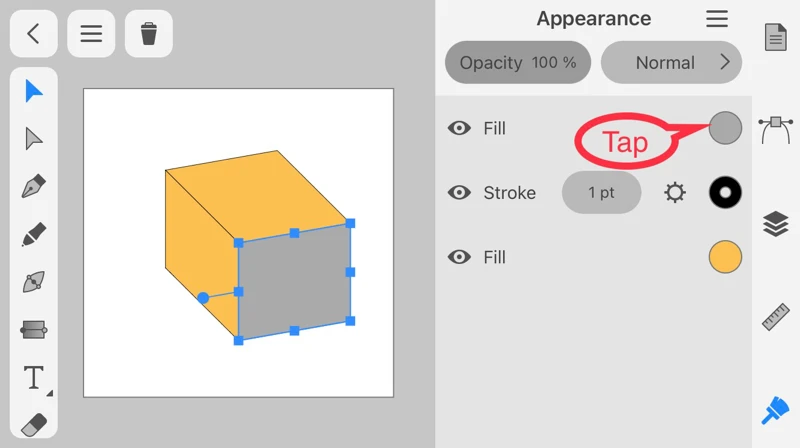Select the Eraser tool
The width and height of the screenshot is (800, 448).
point(34,424)
